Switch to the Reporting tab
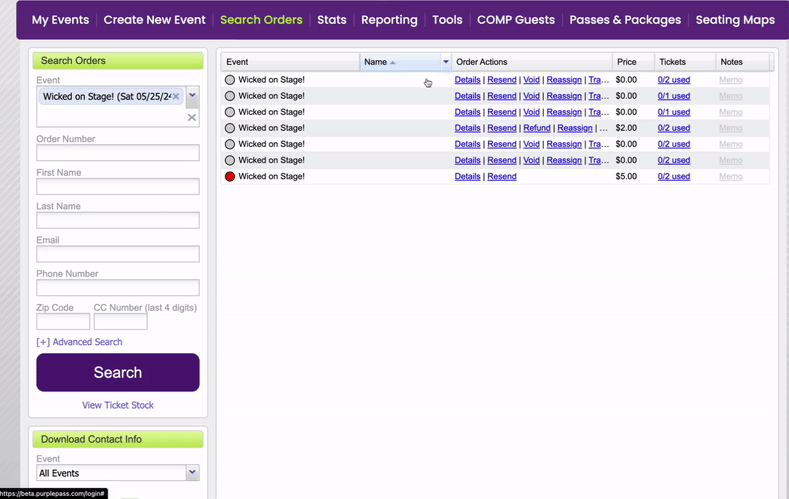The height and width of the screenshot is (499, 789). 389,20
